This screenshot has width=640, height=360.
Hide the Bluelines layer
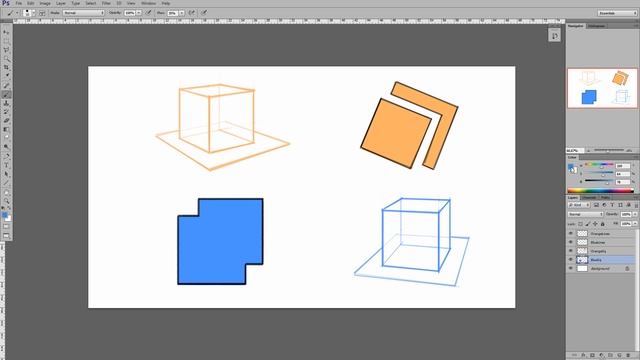tap(571, 242)
